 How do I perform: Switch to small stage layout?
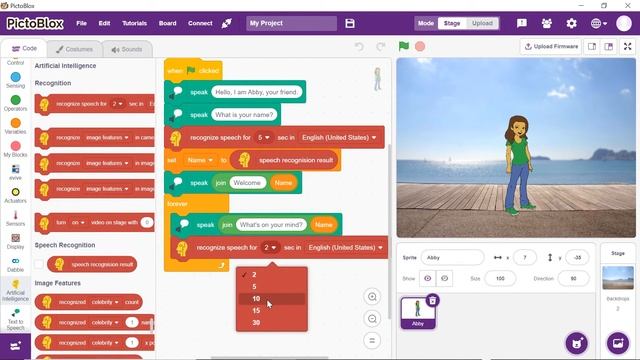[592, 47]
